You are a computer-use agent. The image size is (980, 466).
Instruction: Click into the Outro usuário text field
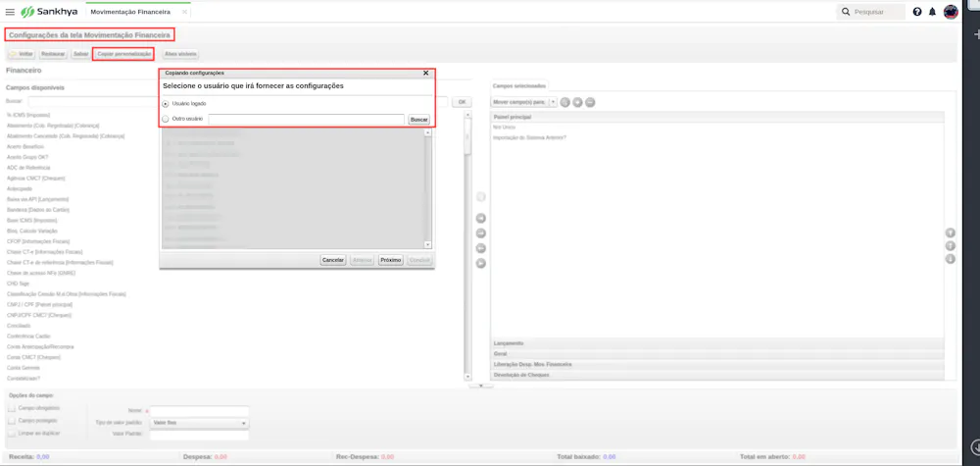(x=306, y=119)
